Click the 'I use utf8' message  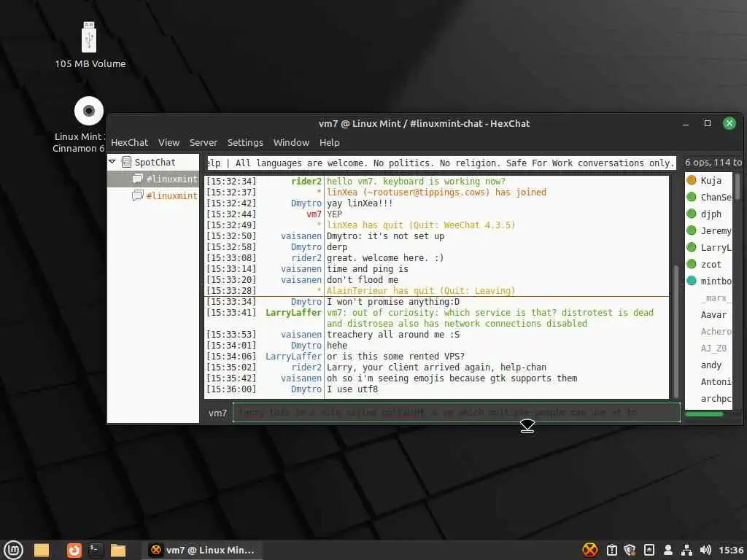(352, 389)
